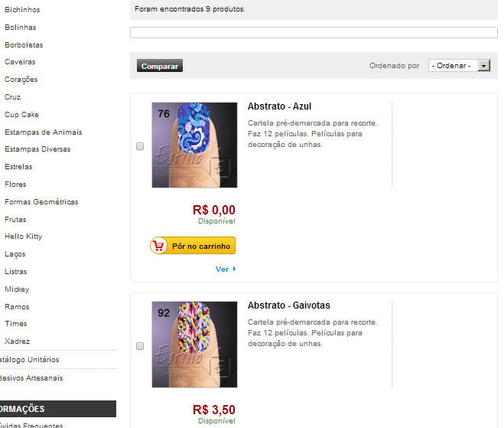
Task: Click the Ver link
Action: click(223, 269)
